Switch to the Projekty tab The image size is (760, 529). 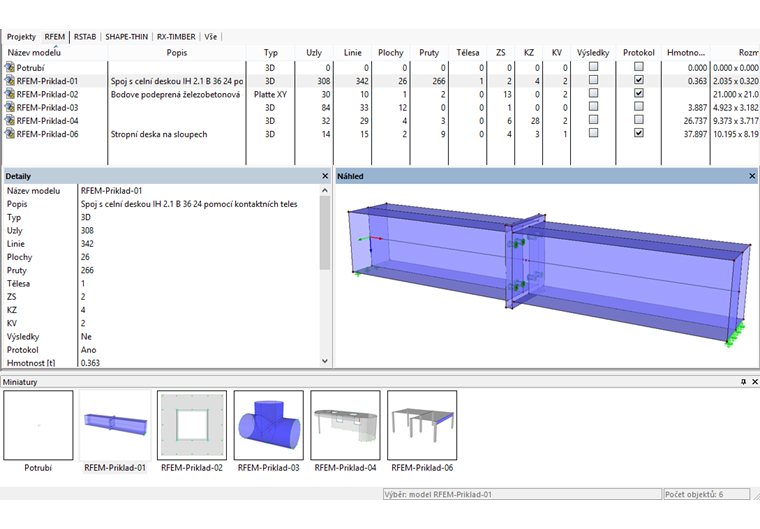click(x=21, y=36)
